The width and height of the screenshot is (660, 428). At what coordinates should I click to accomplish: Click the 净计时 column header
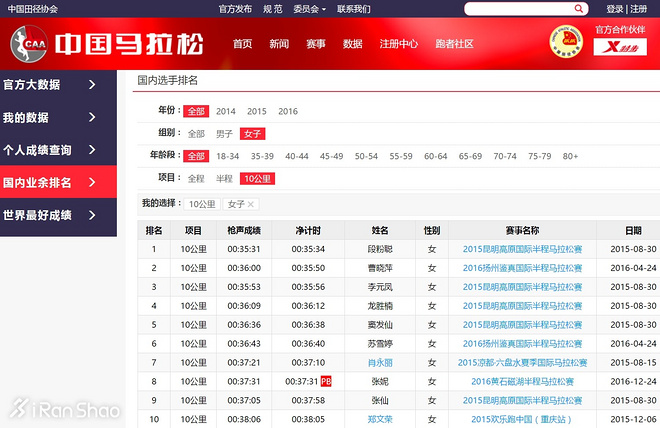coord(308,231)
